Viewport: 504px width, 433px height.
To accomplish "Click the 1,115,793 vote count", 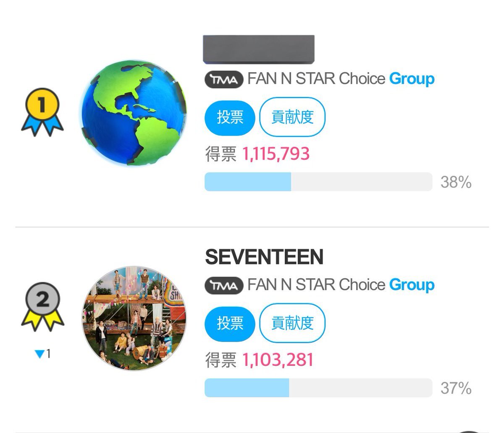I will click(276, 154).
